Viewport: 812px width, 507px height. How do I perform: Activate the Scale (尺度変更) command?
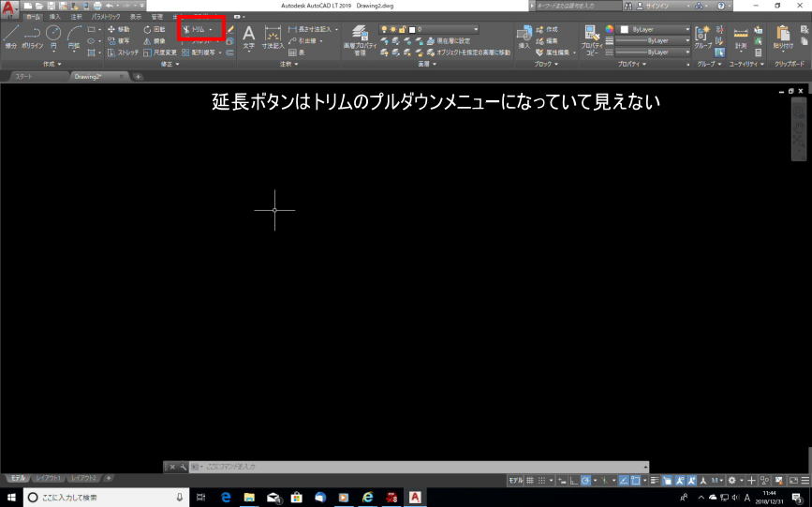(x=159, y=52)
